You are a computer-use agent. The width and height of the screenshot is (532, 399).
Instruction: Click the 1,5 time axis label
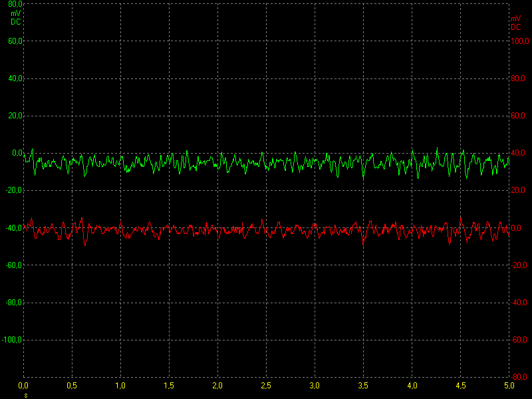click(169, 386)
